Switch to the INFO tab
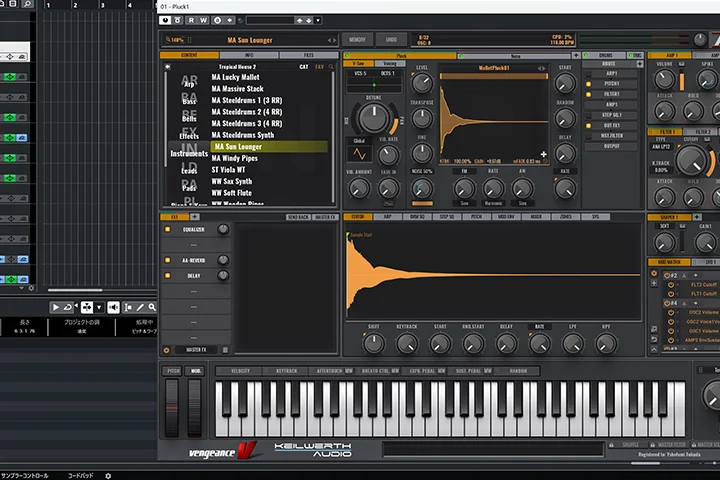Image resolution: width=720 pixels, height=480 pixels. click(x=249, y=55)
